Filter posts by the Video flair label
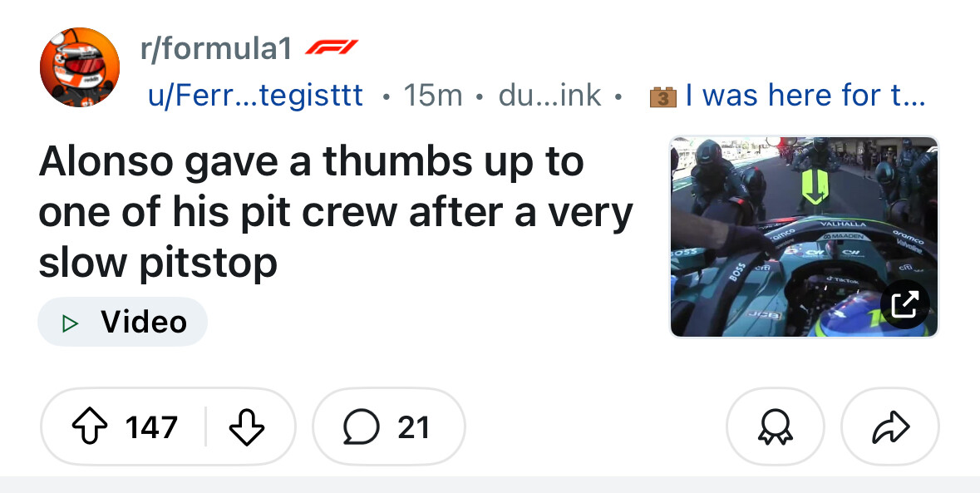The image size is (980, 493). tap(143, 322)
